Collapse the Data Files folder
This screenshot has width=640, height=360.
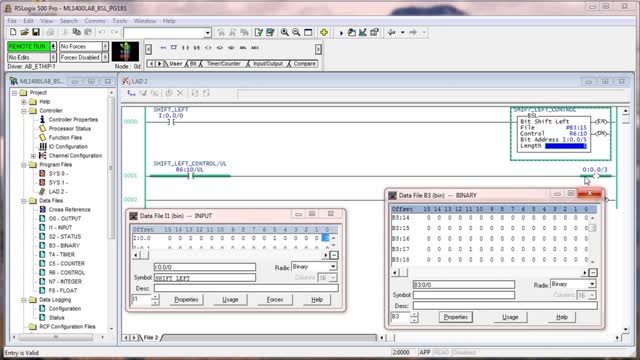tap(24, 200)
